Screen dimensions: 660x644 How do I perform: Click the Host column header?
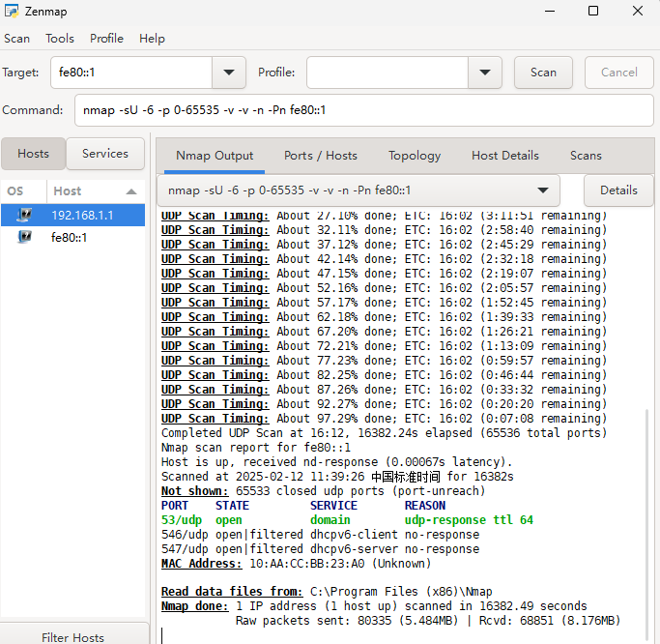96,191
